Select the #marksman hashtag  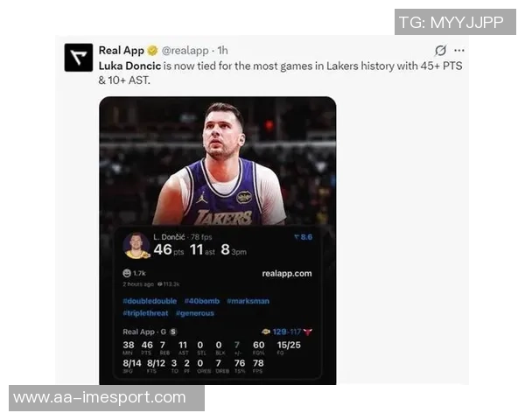(x=248, y=301)
